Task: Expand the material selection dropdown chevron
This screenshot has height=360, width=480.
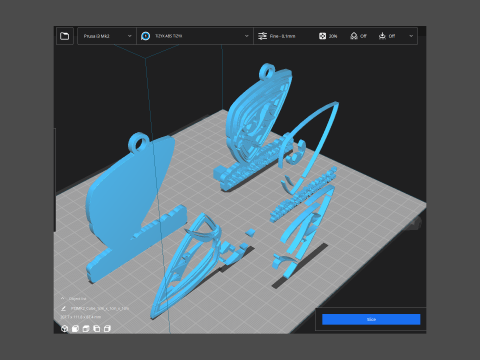Action: pyautogui.click(x=246, y=36)
